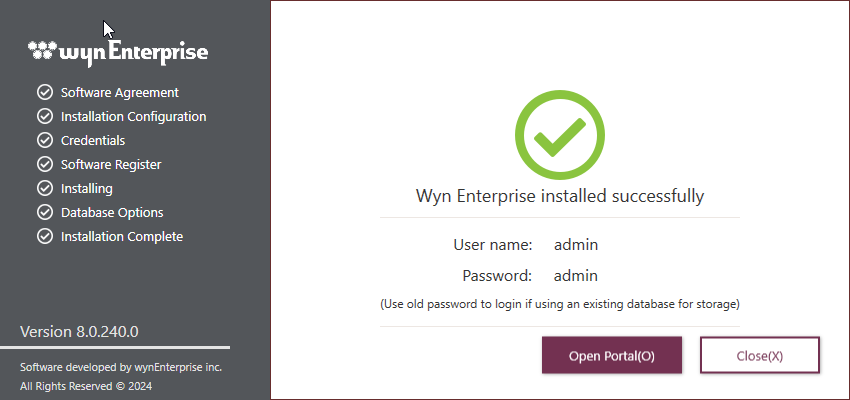850x400 pixels.
Task: Click the User name value admin
Action: tap(576, 244)
